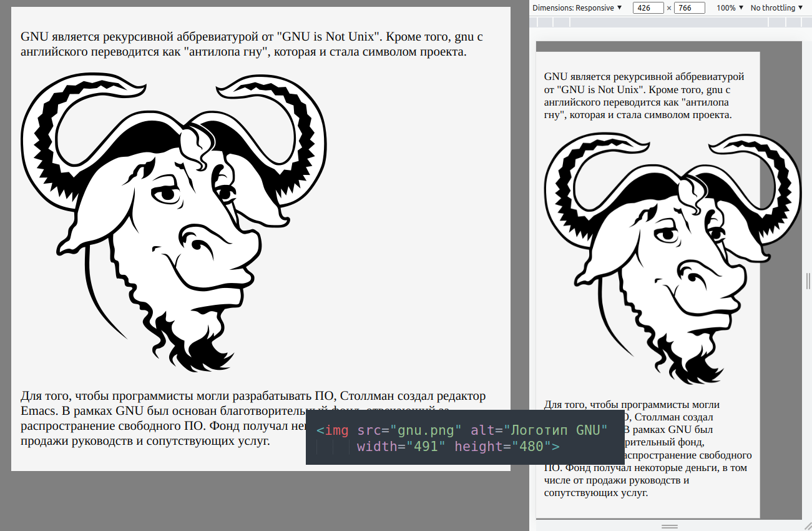Click the preview paragraph starting 'GNU является'
812x531 pixels.
pos(645,96)
